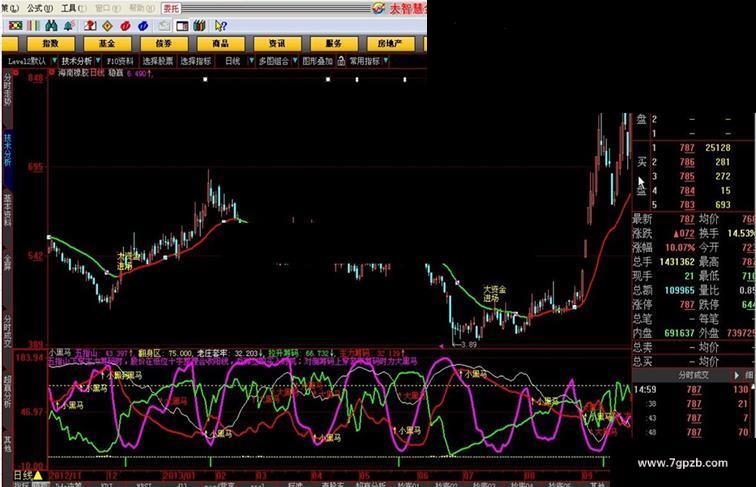Expand the 分时成交 panel arrow

[x=737, y=375]
